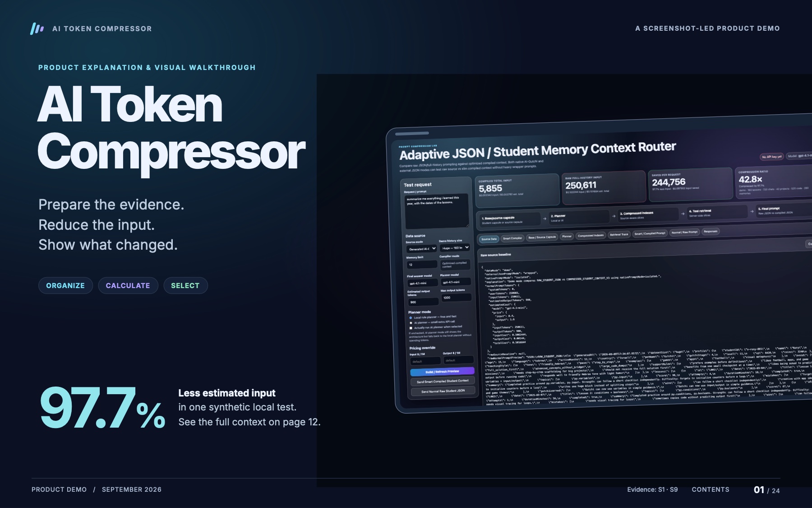
Task: Click the SELECT pill
Action: (185, 285)
